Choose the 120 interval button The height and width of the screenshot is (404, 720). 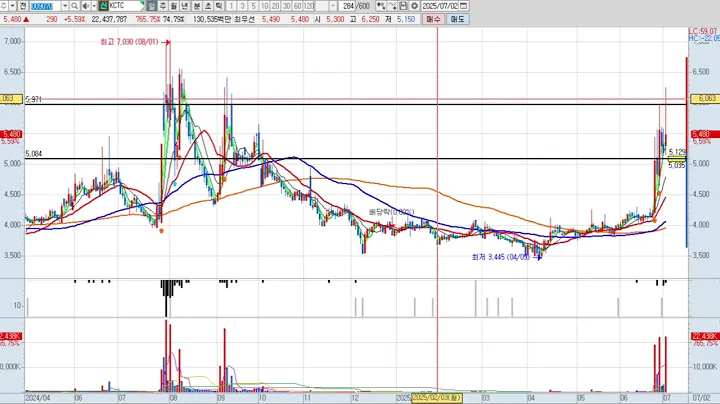pos(309,6)
